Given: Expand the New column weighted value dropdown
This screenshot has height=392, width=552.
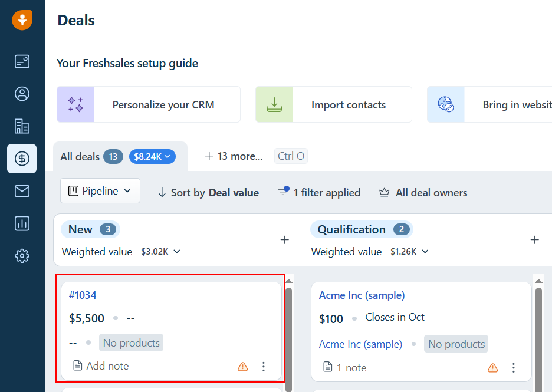Looking at the screenshot, I should (x=160, y=252).
